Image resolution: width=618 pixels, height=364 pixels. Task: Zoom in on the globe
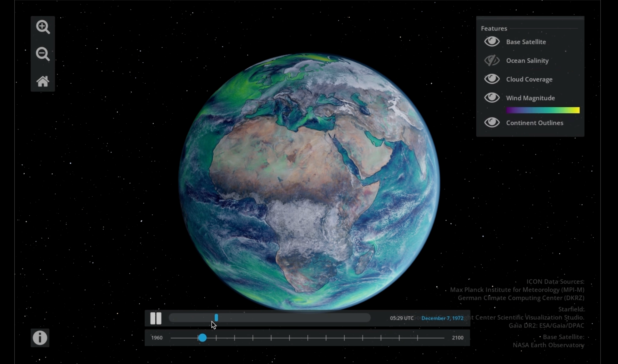coord(43,27)
